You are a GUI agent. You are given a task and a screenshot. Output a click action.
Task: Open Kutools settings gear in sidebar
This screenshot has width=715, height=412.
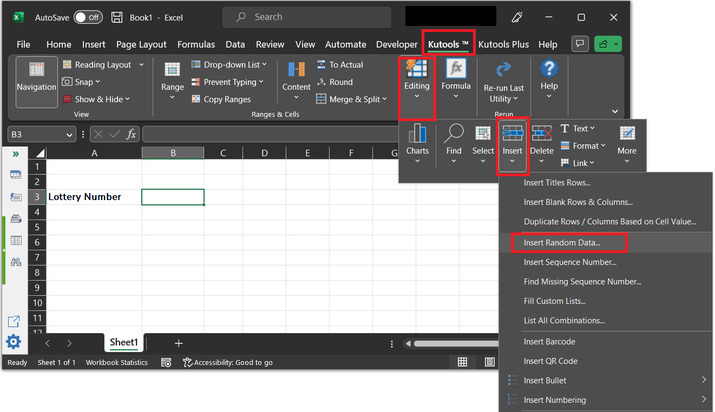14,341
